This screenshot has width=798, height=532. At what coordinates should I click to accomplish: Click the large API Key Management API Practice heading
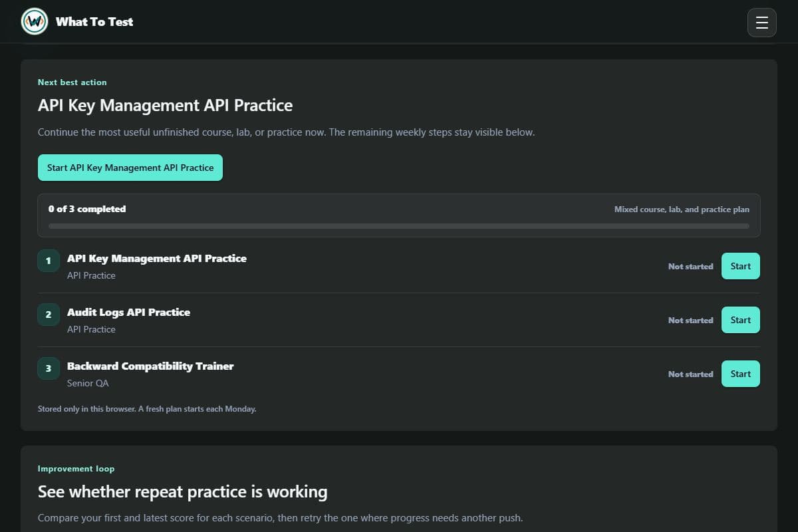coord(165,105)
